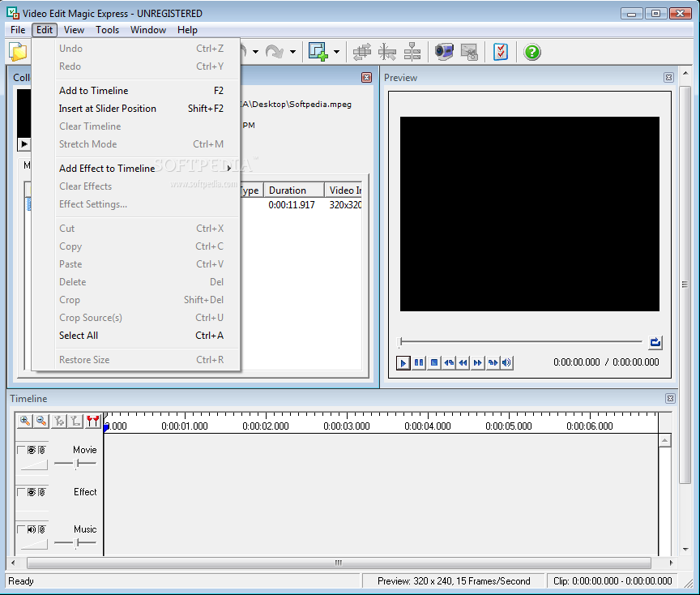Check the Effect track checkbox
The image size is (700, 595).
tap(20, 491)
